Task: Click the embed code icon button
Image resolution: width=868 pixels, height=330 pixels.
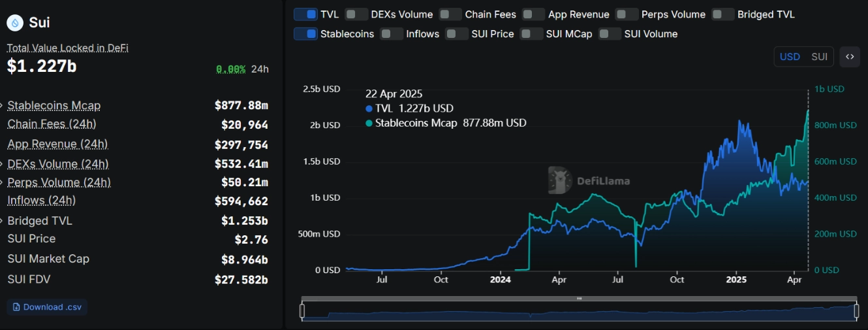Action: click(x=850, y=57)
